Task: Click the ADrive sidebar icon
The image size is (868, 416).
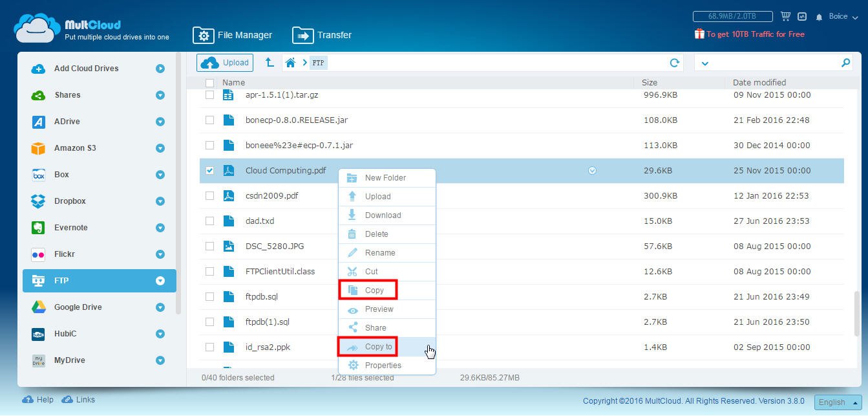Action: pyautogui.click(x=38, y=122)
